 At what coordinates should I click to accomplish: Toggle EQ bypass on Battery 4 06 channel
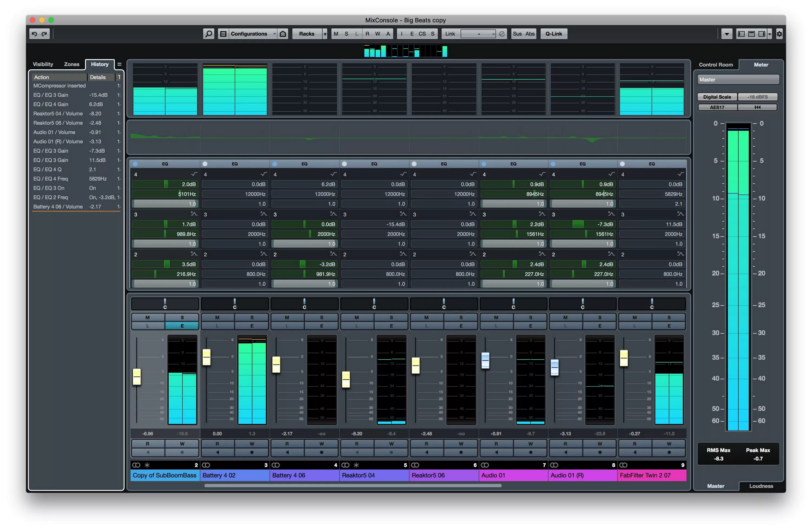(275, 164)
